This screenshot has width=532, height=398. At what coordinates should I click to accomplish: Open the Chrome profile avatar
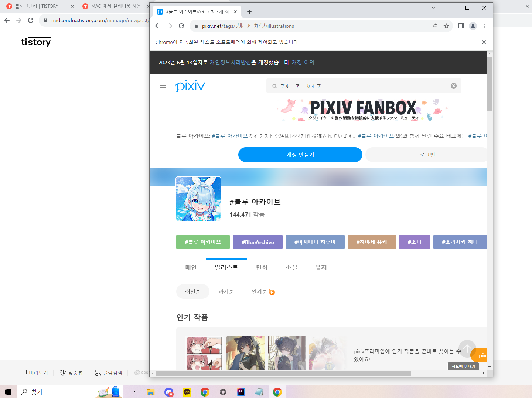(473, 26)
